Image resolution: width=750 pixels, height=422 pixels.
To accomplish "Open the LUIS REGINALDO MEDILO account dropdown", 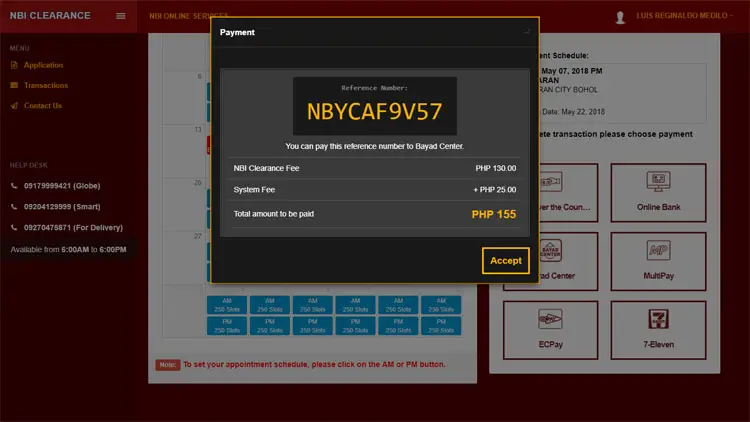I will click(x=684, y=16).
